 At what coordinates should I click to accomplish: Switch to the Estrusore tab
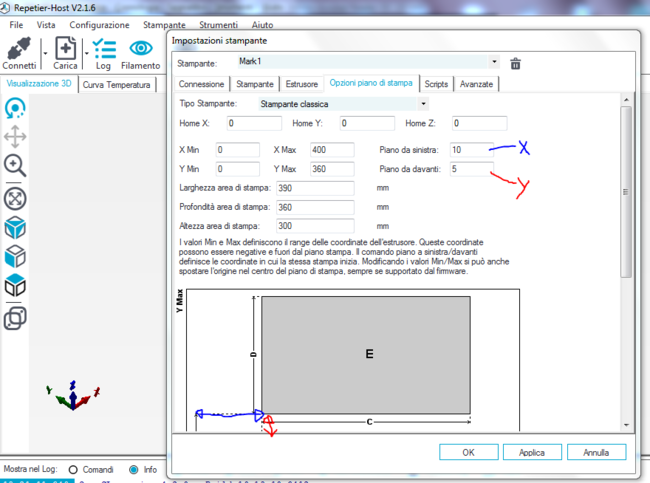click(302, 85)
